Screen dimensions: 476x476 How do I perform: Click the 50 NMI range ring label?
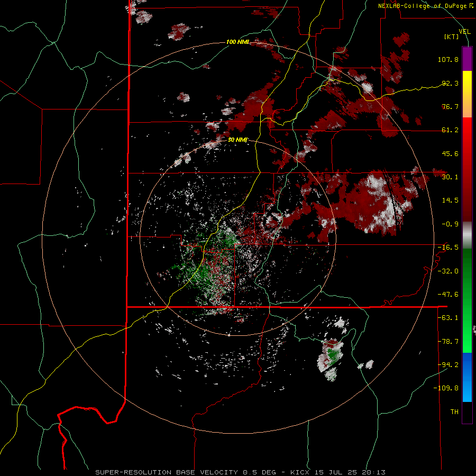[237, 140]
